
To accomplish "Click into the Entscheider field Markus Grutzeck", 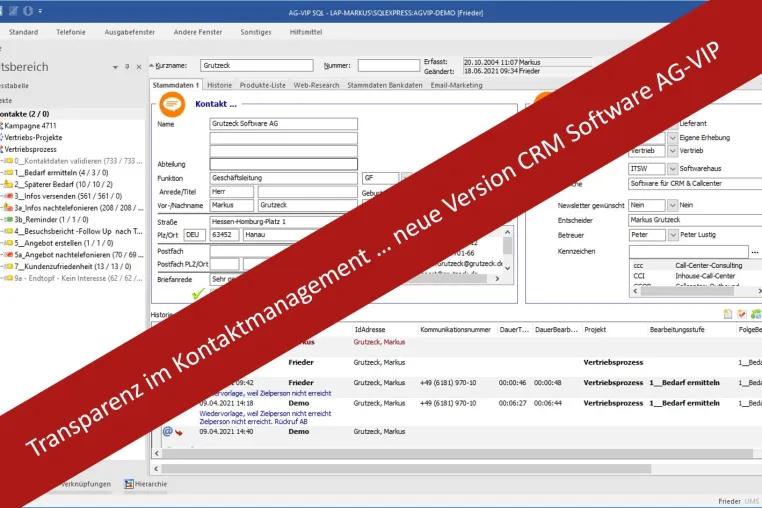I will tap(695, 220).
